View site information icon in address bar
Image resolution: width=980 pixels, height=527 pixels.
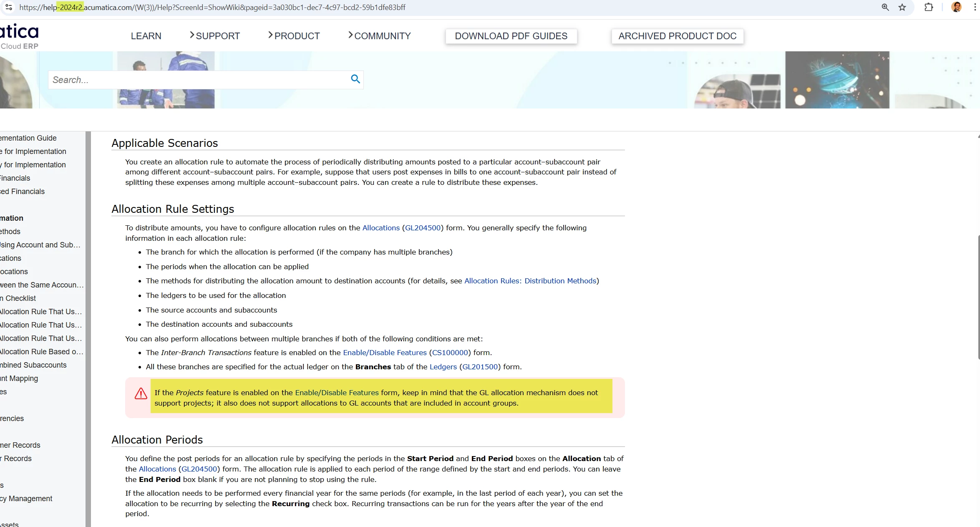(x=9, y=8)
